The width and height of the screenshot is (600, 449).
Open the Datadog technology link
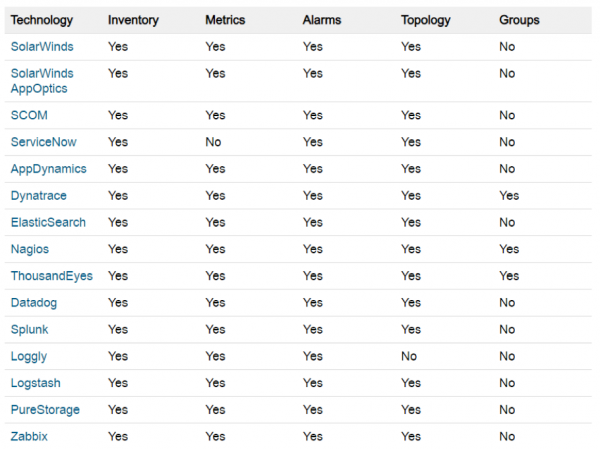coord(36,302)
